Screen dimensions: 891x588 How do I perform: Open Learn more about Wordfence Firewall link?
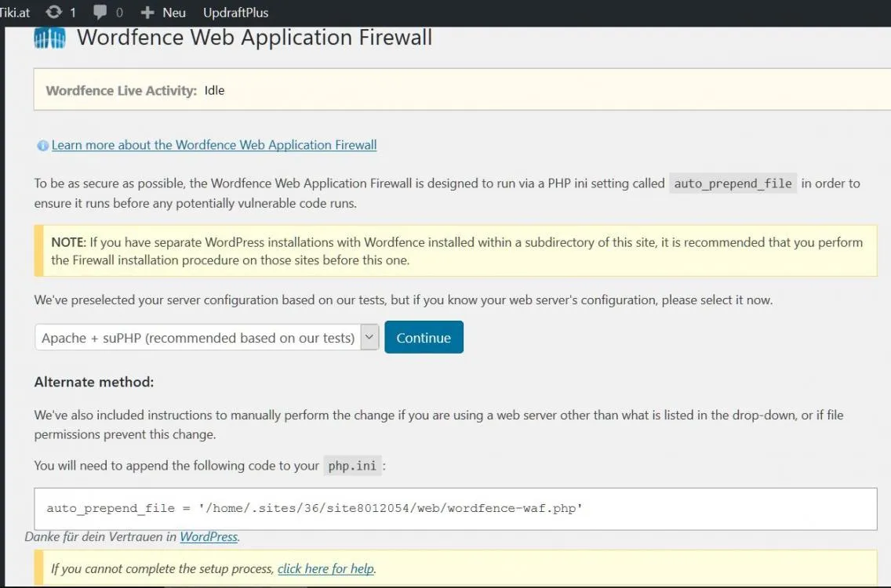[x=213, y=145]
